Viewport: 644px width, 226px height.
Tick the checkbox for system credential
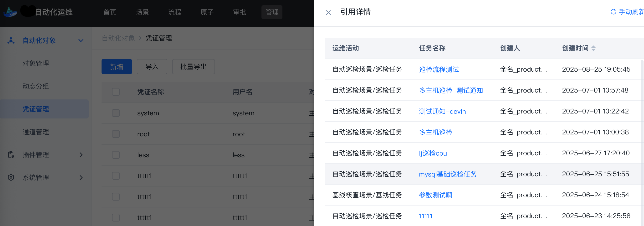[116, 113]
